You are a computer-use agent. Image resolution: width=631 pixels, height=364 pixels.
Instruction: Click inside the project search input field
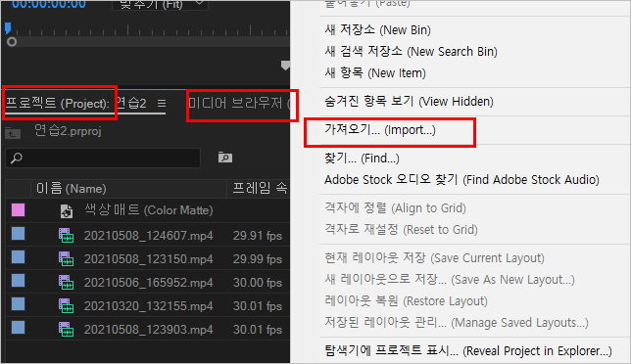(103, 158)
